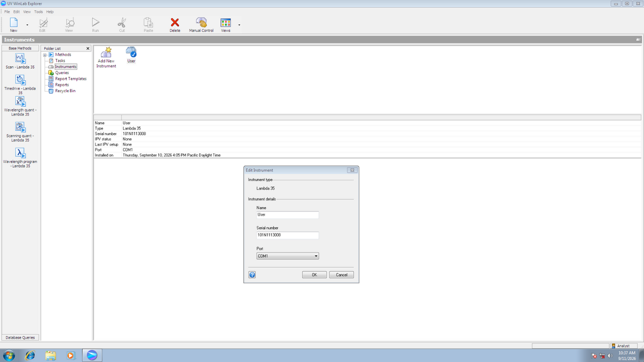The height and width of the screenshot is (362, 644).
Task: Select Instruments in the folder tree
Action: pos(65,67)
